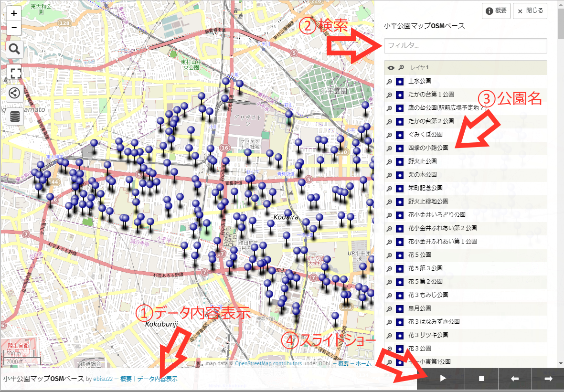This screenshot has height=392, width=564.
Task: Close the side panel with 閉じる
Action: [530, 11]
